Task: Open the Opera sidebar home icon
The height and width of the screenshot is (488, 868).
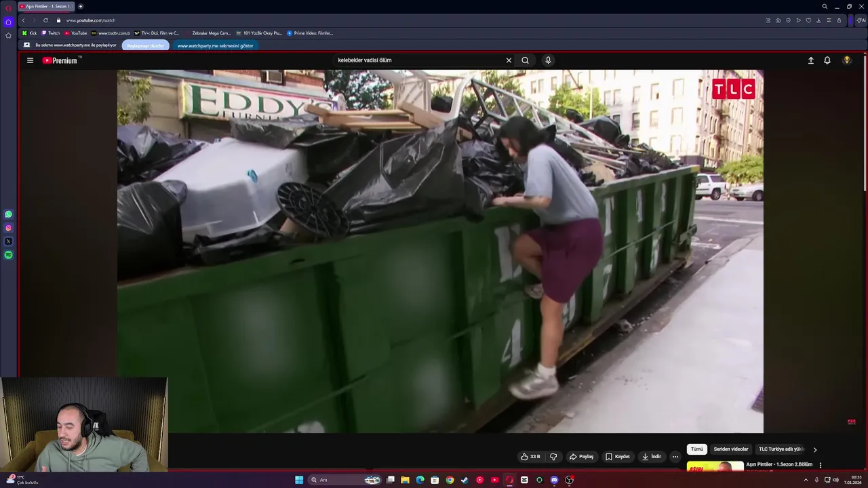Action: pos(8,22)
